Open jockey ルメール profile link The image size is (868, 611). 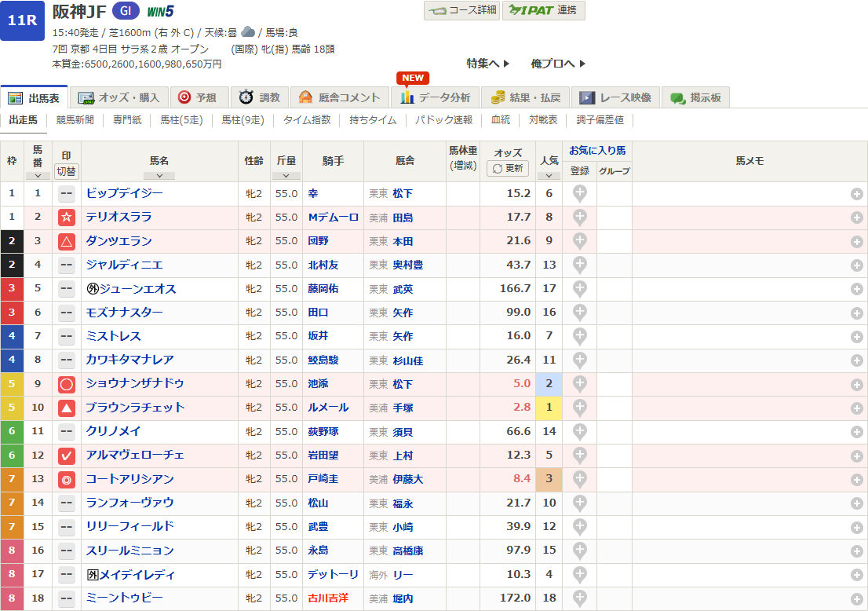pos(328,408)
